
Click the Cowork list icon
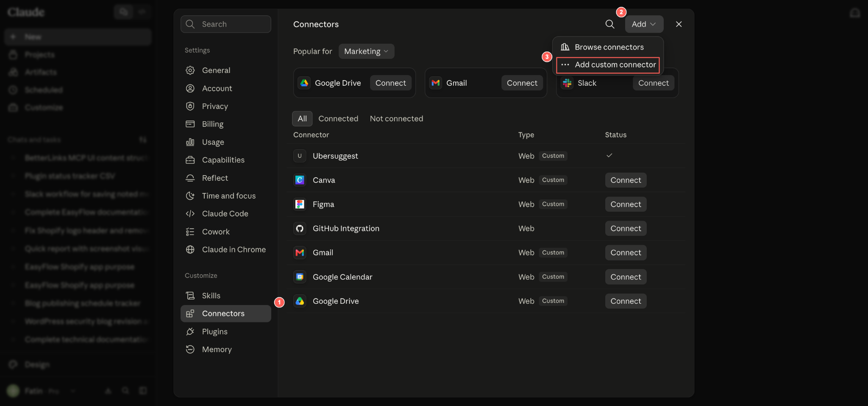[x=190, y=232]
